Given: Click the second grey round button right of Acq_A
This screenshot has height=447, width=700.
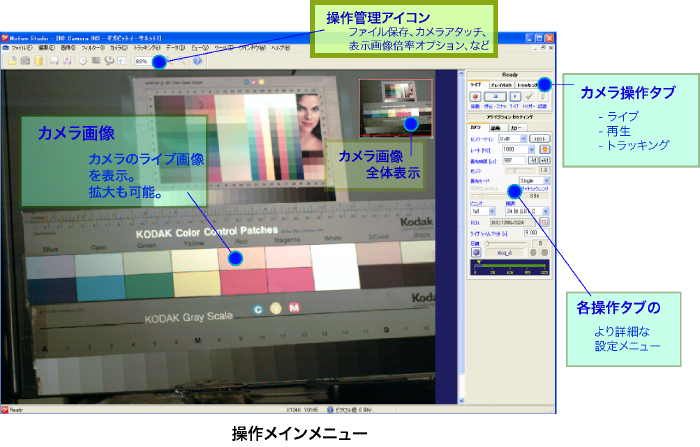Looking at the screenshot, I should (x=544, y=252).
